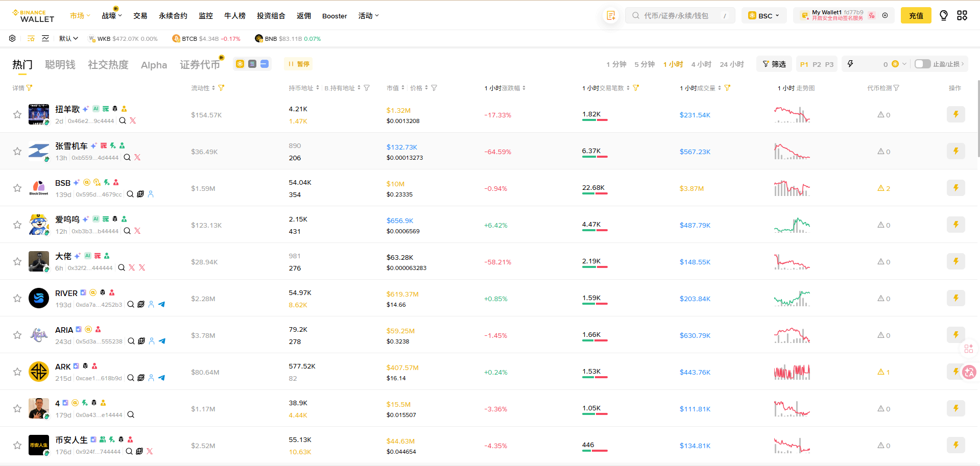Open the X (Twitter) link for 张雪机车
This screenshot has height=466, width=980.
[137, 158]
